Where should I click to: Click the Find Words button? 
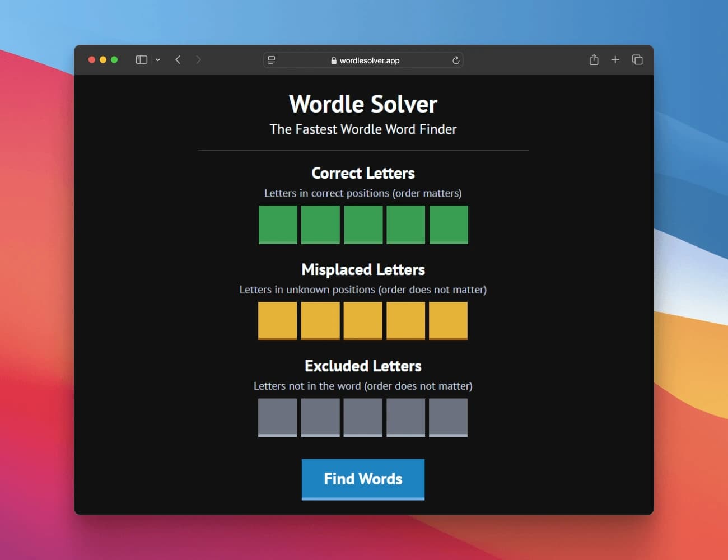pyautogui.click(x=363, y=479)
